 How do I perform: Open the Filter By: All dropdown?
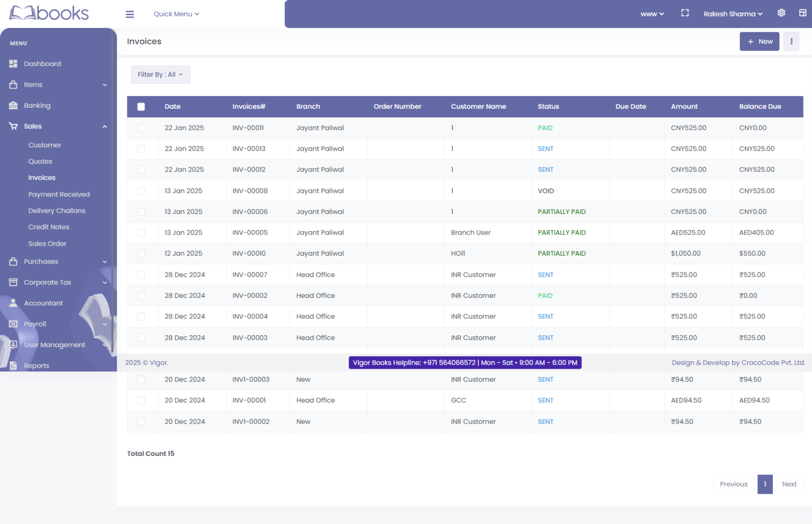tap(161, 74)
